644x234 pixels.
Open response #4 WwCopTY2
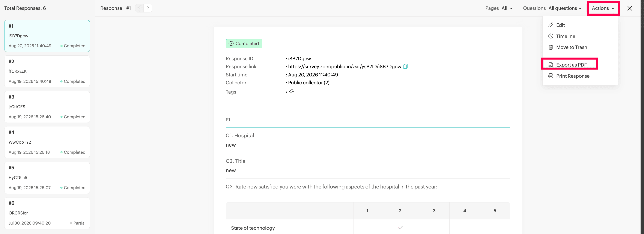coord(47,142)
